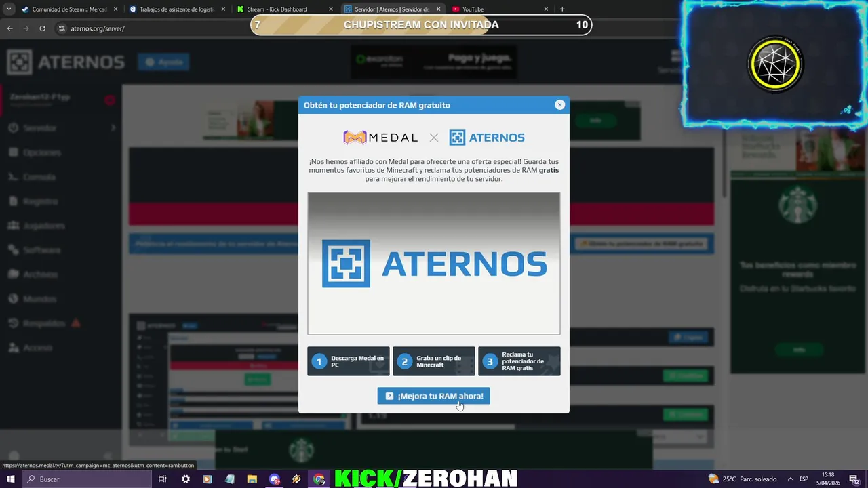
Task: Open the yellow striped taskbar app
Action: 296,479
